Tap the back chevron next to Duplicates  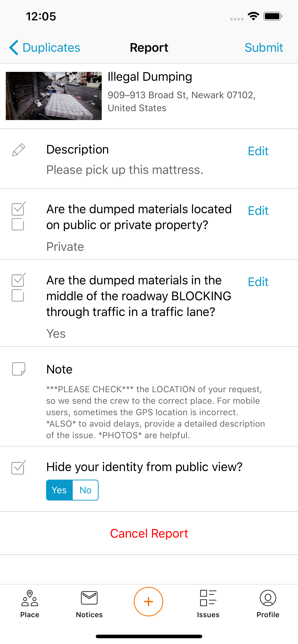point(14,47)
